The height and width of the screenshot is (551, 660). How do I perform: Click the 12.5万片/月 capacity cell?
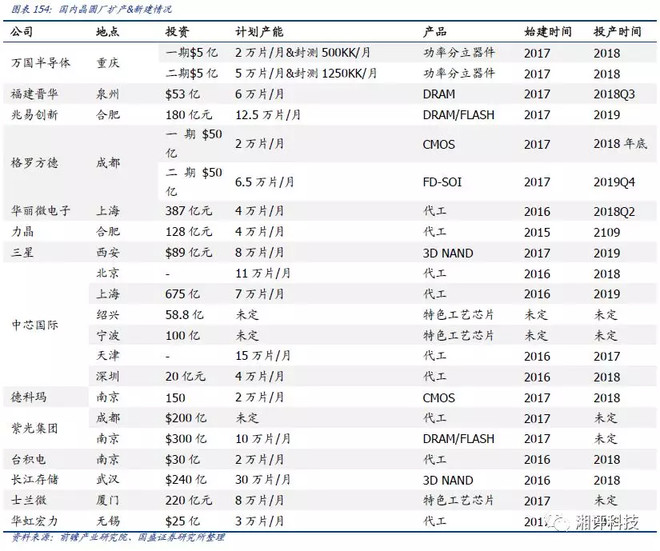click(268, 114)
